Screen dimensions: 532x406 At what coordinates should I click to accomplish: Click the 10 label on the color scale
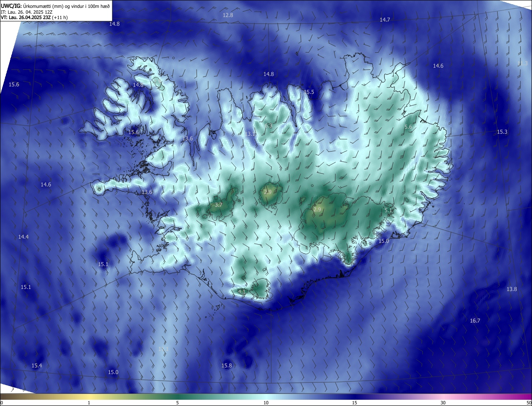pos(266,403)
